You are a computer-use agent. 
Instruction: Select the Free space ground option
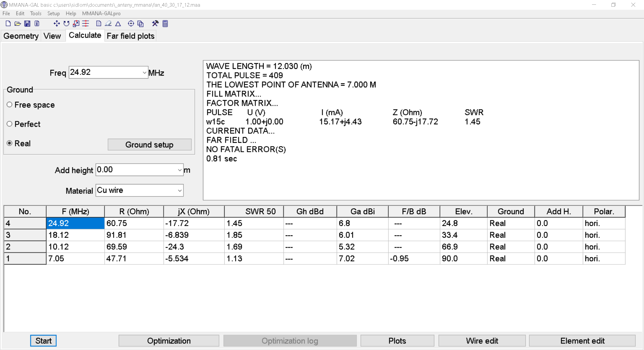click(10, 105)
